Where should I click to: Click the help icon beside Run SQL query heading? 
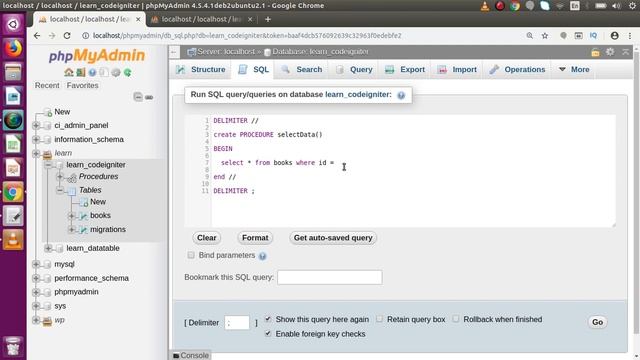pyautogui.click(x=401, y=95)
